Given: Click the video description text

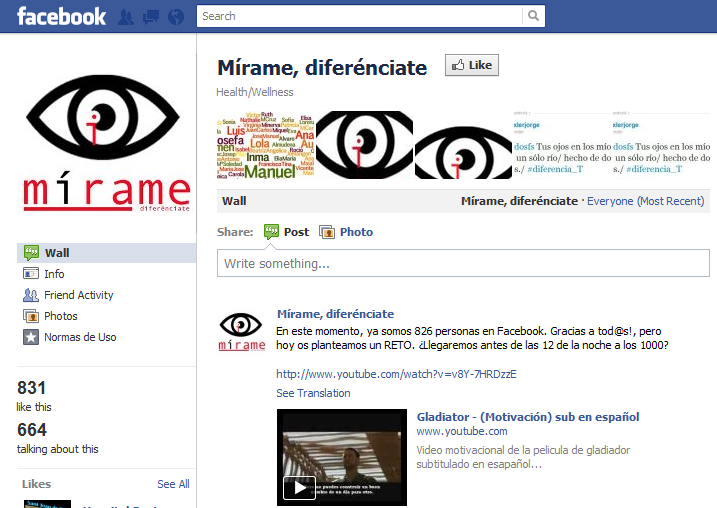Looking at the screenshot, I should click(523, 457).
